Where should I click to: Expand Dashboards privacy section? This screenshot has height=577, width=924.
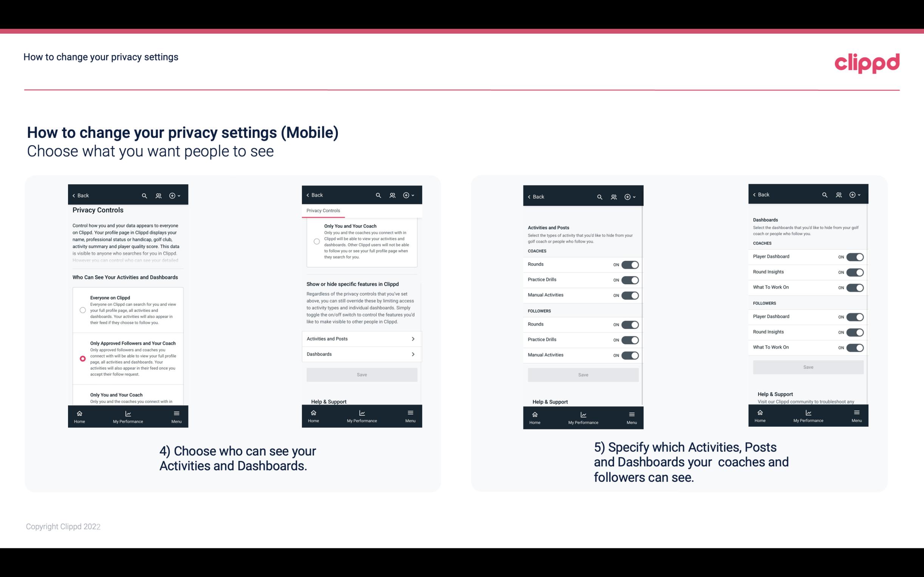(361, 354)
